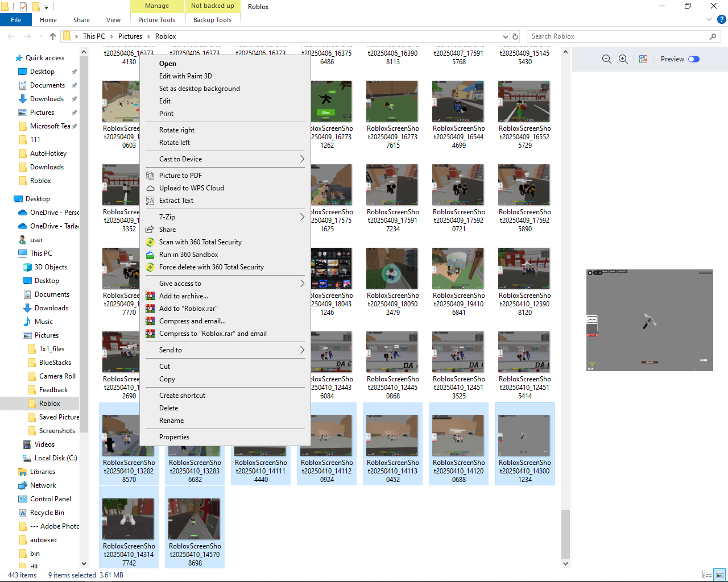Open Help with the blue question mark icon
Viewport: 728px width, 582px height.
coord(722,19)
